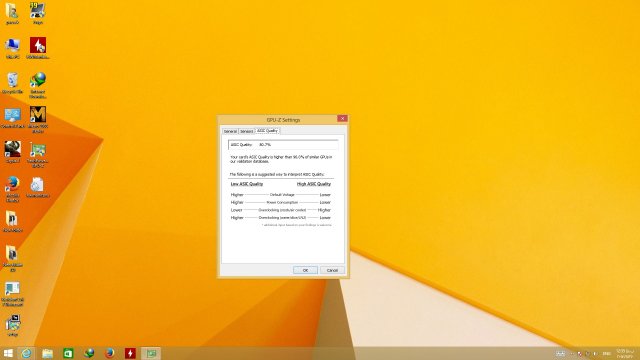Viewport: 640px width, 360px height.
Task: Click the touch keyboard tray icon
Action: tap(560, 353)
